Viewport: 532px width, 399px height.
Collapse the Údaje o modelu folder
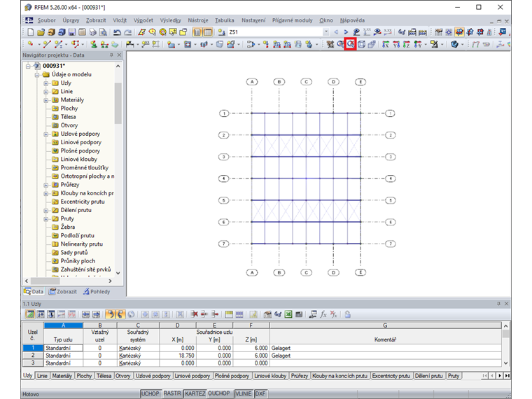37,75
